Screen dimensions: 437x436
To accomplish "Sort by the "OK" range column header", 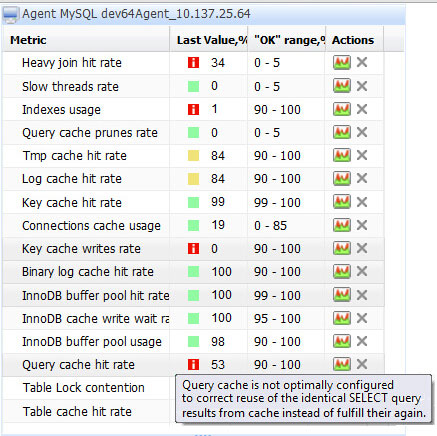I will (287, 40).
